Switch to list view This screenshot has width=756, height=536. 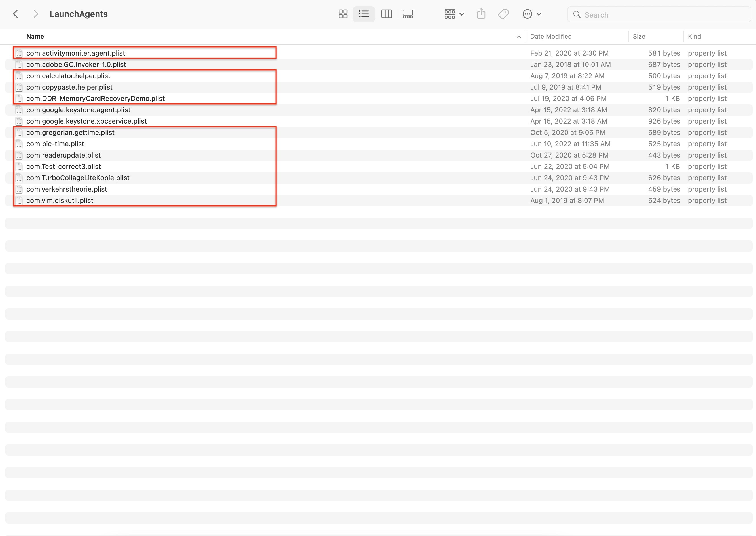[x=364, y=14]
